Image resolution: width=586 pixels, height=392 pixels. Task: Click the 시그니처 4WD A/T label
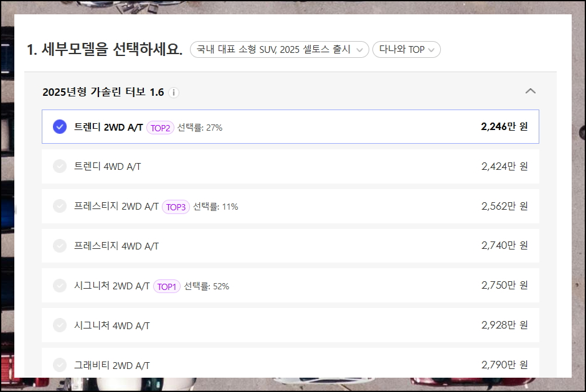point(111,325)
